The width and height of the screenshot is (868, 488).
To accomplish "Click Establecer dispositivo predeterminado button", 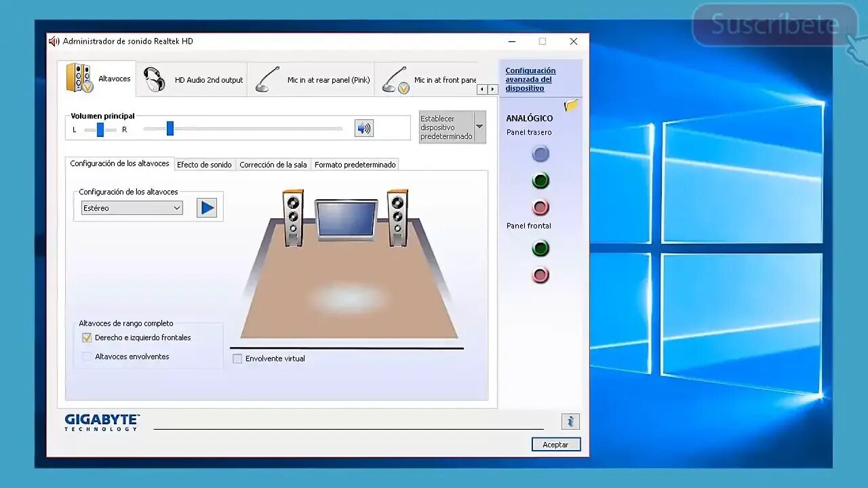I will pos(446,127).
